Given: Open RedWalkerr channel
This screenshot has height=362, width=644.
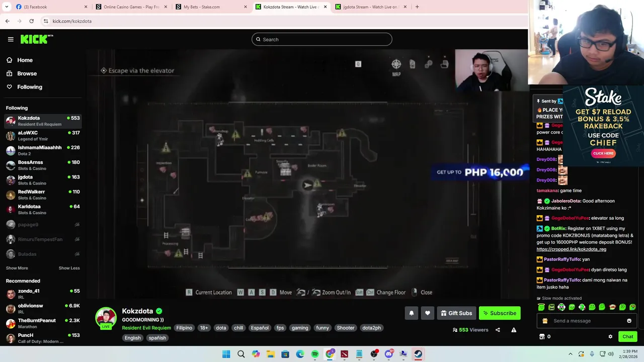Looking at the screenshot, I should pyautogui.click(x=43, y=195).
